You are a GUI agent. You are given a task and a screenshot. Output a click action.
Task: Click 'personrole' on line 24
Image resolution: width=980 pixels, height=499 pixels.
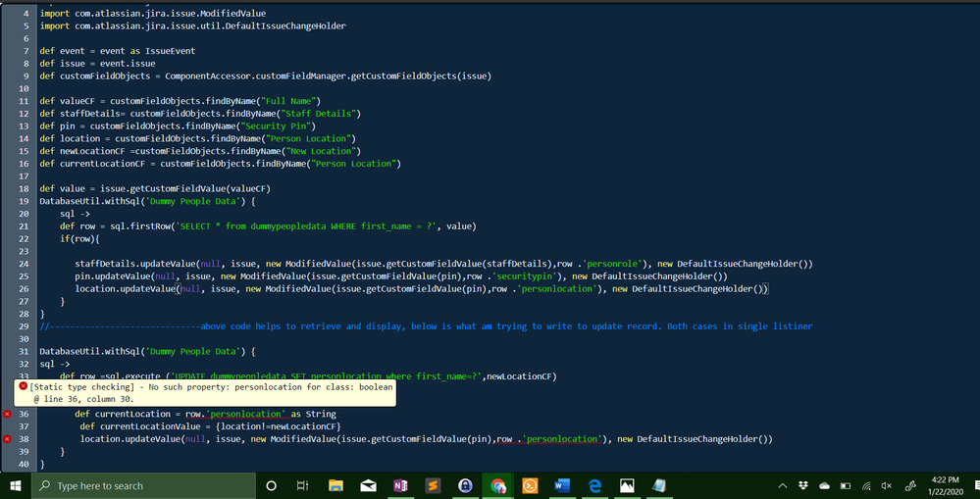614,264
